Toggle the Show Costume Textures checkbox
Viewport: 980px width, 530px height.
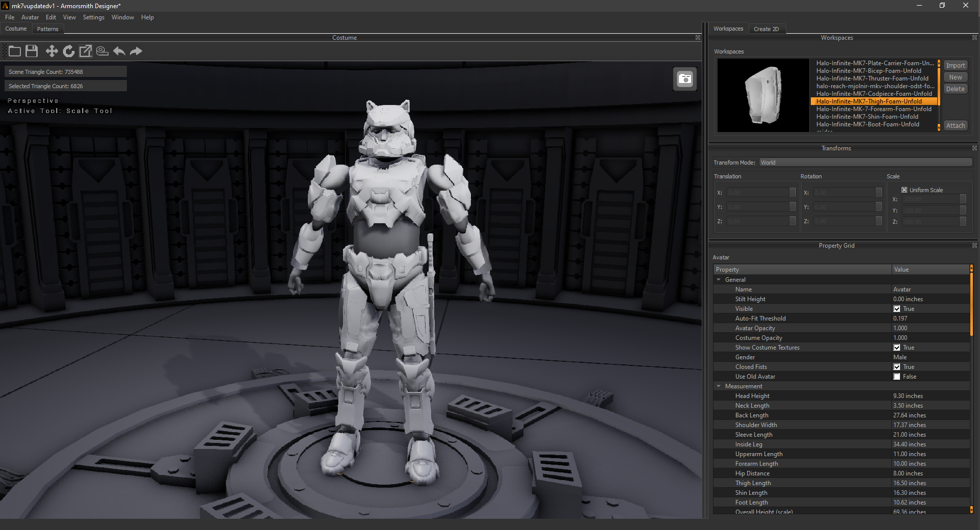coord(897,348)
